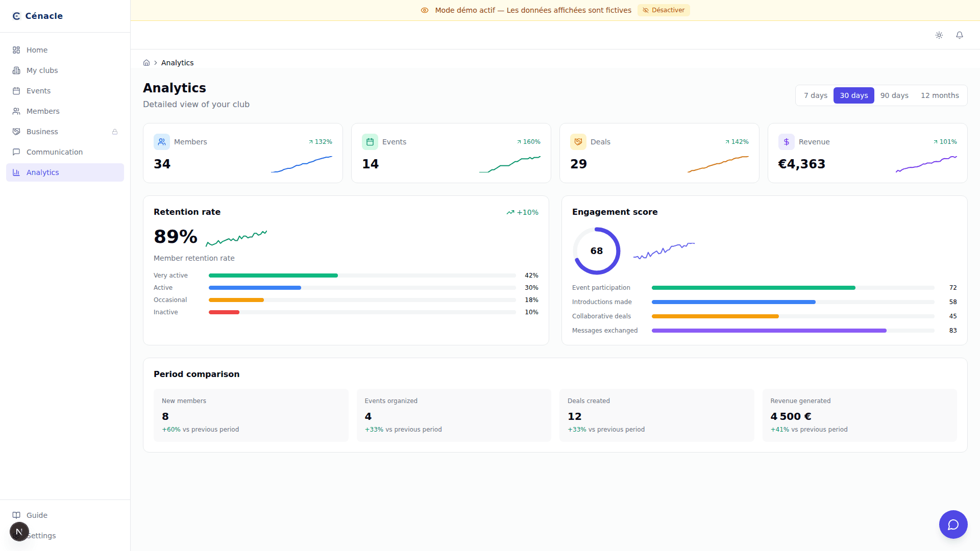
Task: Switch to the 90 days tab
Action: [894, 95]
